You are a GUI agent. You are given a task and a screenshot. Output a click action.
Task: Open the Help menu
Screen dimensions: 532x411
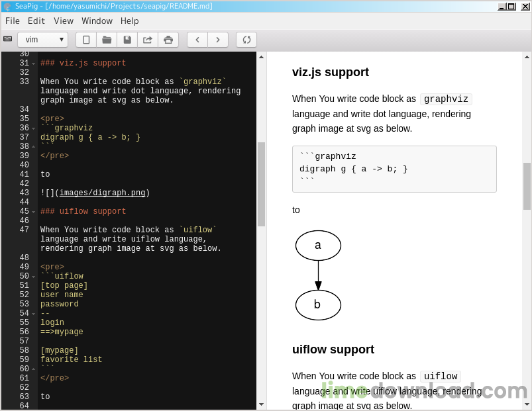(x=130, y=21)
